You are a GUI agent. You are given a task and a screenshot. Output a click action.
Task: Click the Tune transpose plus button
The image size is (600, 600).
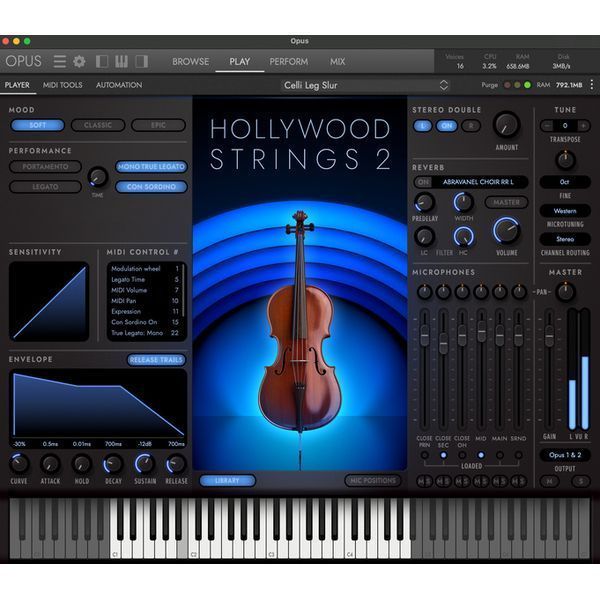point(583,126)
